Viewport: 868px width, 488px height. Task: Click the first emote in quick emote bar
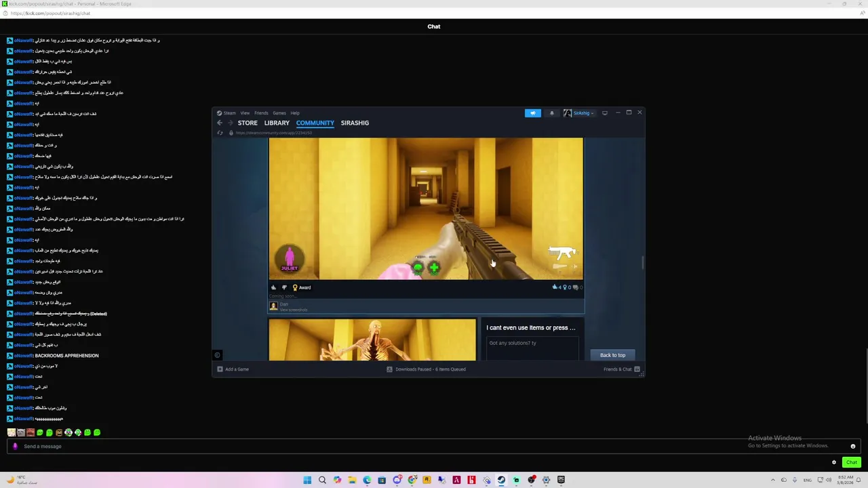[x=12, y=432]
